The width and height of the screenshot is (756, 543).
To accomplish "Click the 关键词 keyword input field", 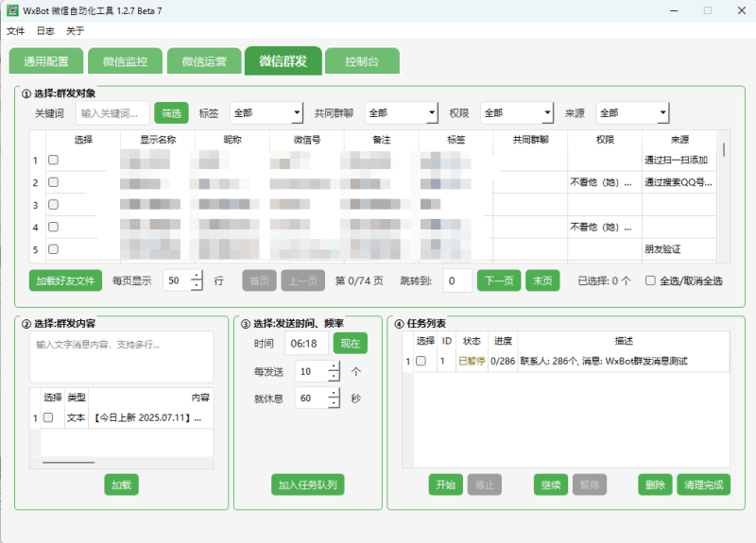I will click(112, 113).
